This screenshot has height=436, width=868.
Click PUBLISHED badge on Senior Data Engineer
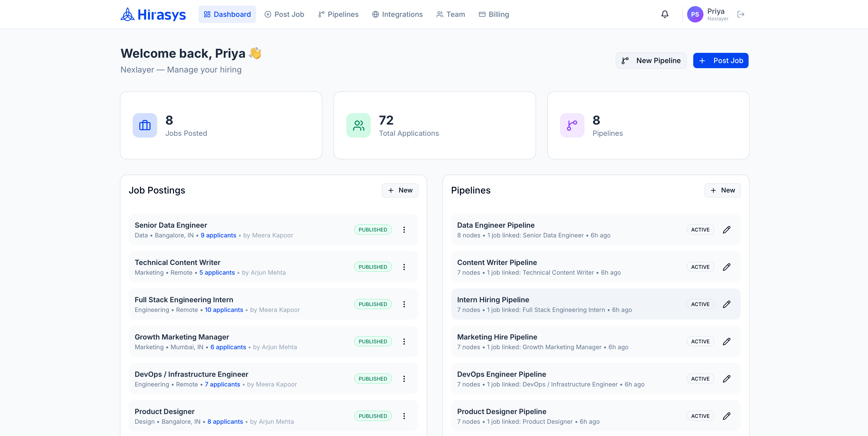coord(373,230)
